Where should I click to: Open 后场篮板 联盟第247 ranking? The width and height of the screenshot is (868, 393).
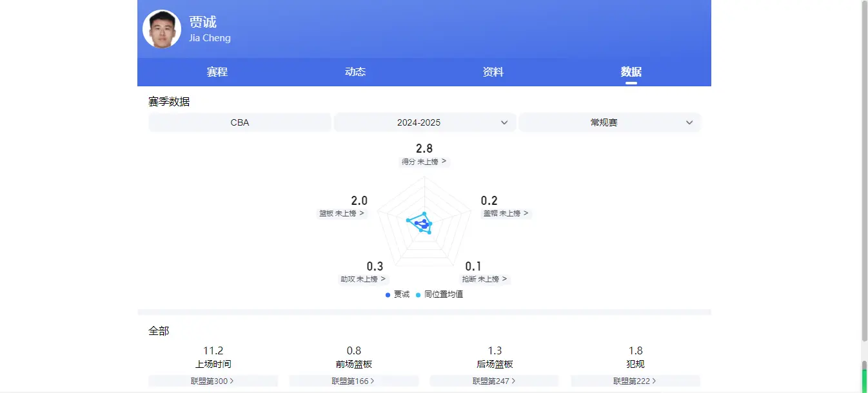(495, 381)
